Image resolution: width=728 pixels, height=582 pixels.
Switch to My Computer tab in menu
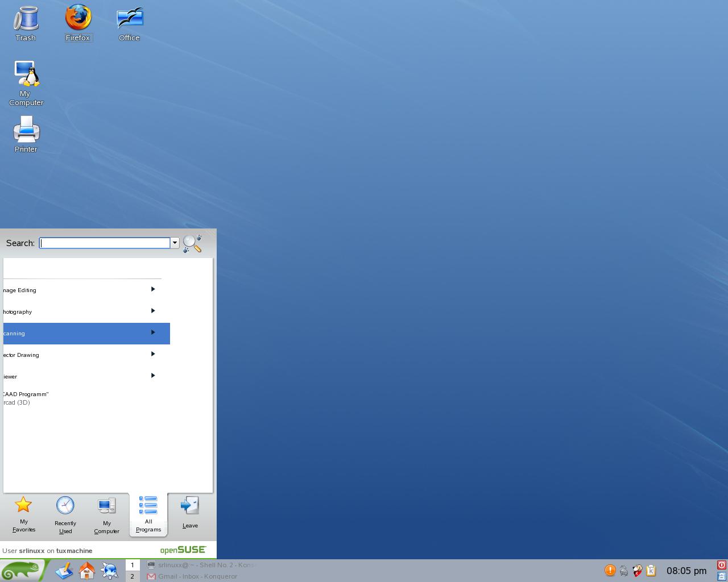coord(107,514)
